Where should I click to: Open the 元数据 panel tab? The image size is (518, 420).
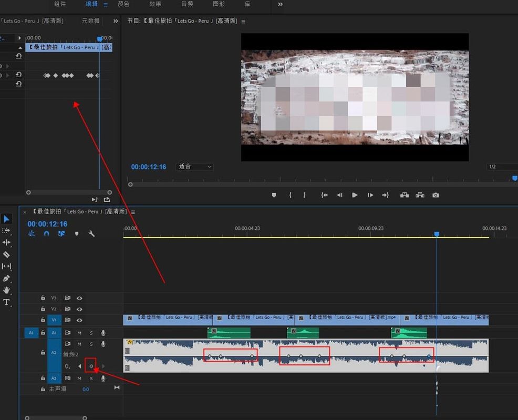click(x=90, y=21)
